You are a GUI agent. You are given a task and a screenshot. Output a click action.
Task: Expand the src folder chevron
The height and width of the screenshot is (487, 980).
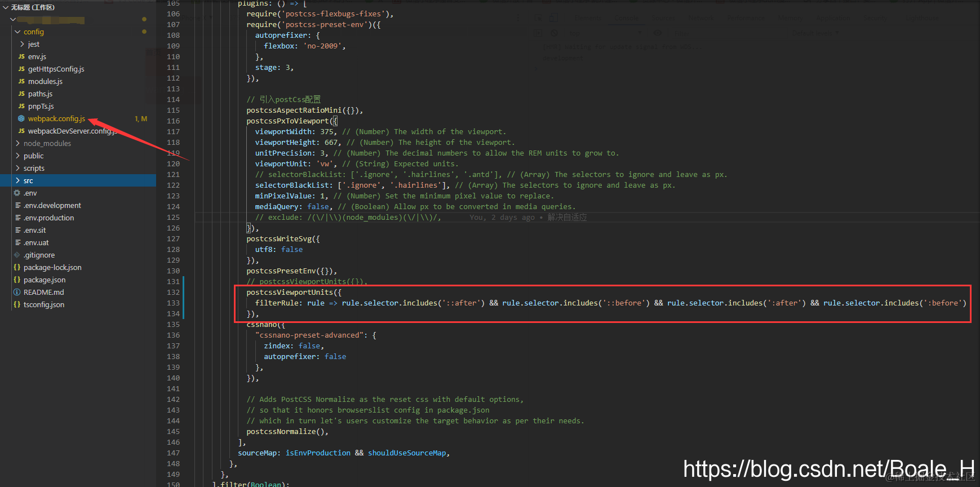tap(17, 180)
